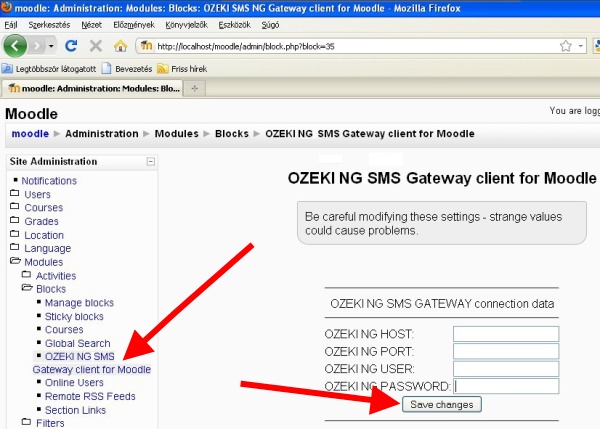
Task: Reload the page with the refresh icon
Action: tap(71, 46)
